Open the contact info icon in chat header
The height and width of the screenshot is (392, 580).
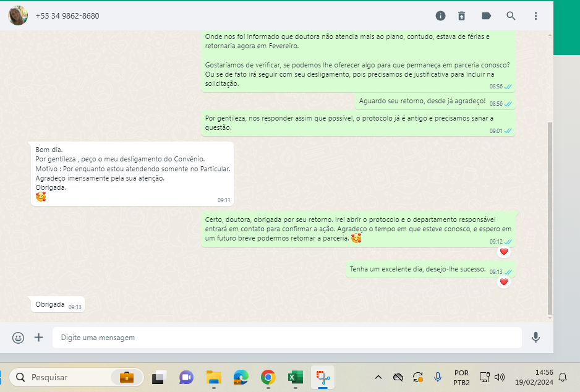[x=440, y=16]
